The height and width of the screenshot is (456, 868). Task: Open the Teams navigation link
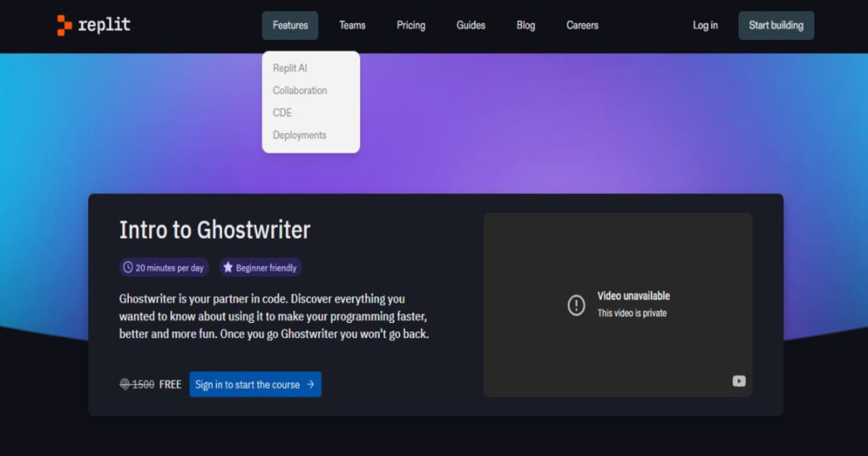pos(352,25)
